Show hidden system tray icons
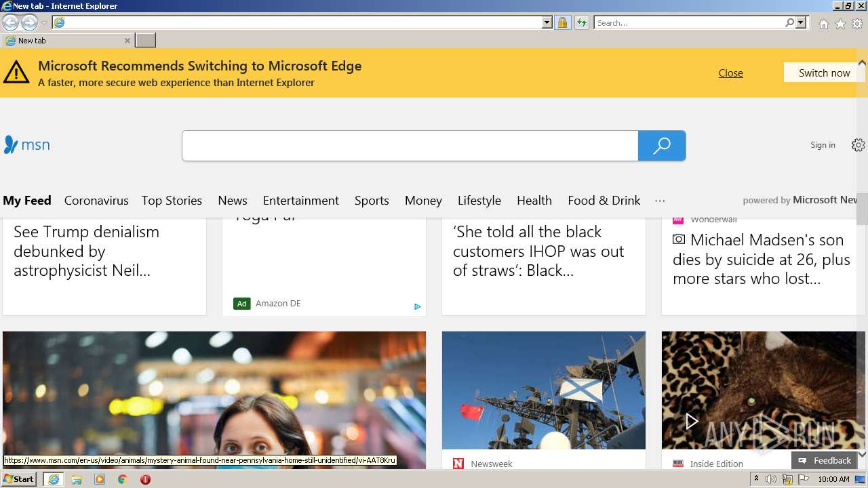This screenshot has height=488, width=868. (x=756, y=479)
